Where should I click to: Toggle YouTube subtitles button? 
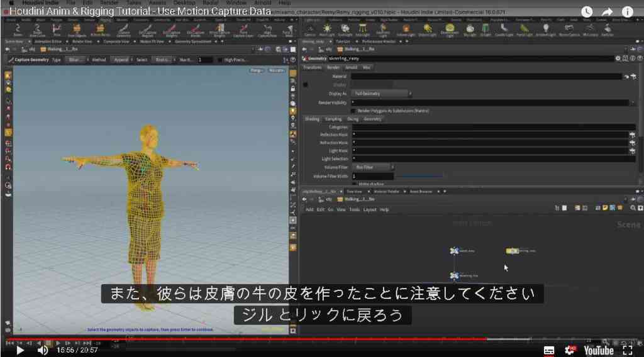coord(548,351)
